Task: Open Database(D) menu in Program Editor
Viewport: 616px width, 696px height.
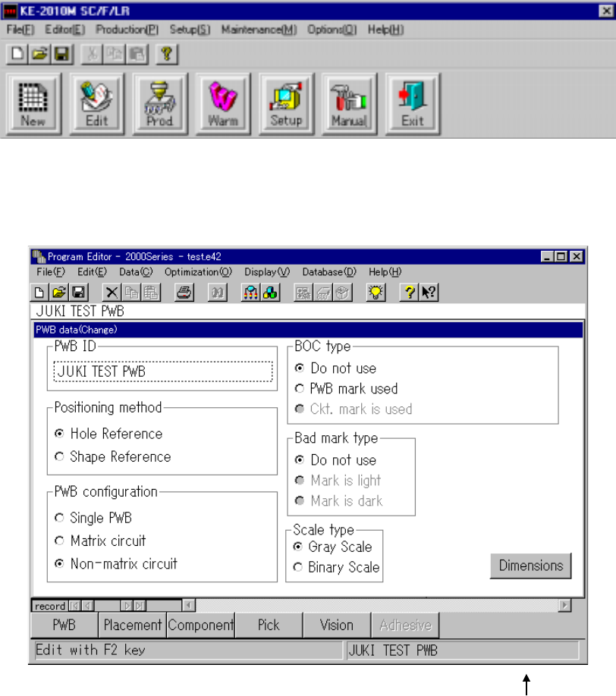Action: coord(329,271)
